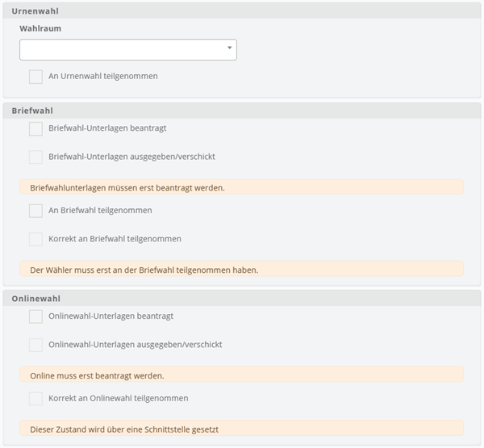484x448 pixels.
Task: Click inside the Wahlraum selection field
Action: click(x=128, y=49)
